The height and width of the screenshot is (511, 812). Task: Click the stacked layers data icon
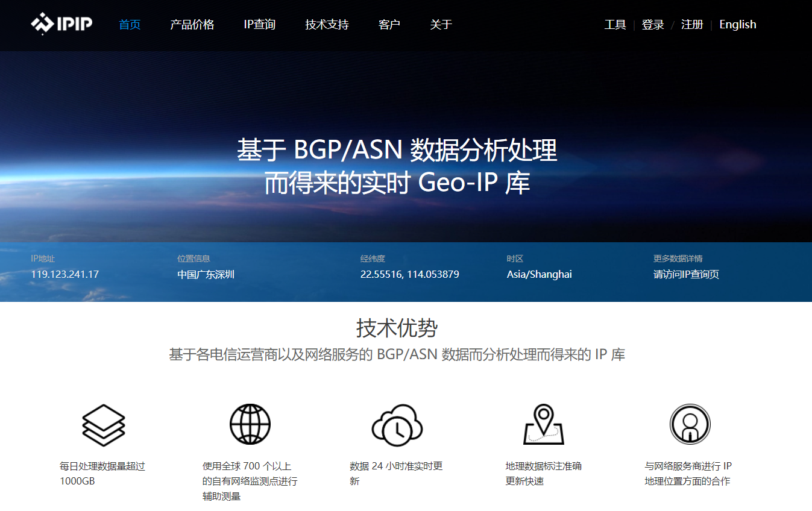103,425
